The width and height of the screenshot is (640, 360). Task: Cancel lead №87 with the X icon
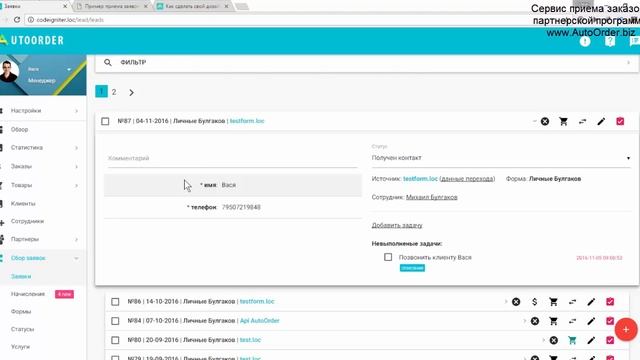point(545,122)
